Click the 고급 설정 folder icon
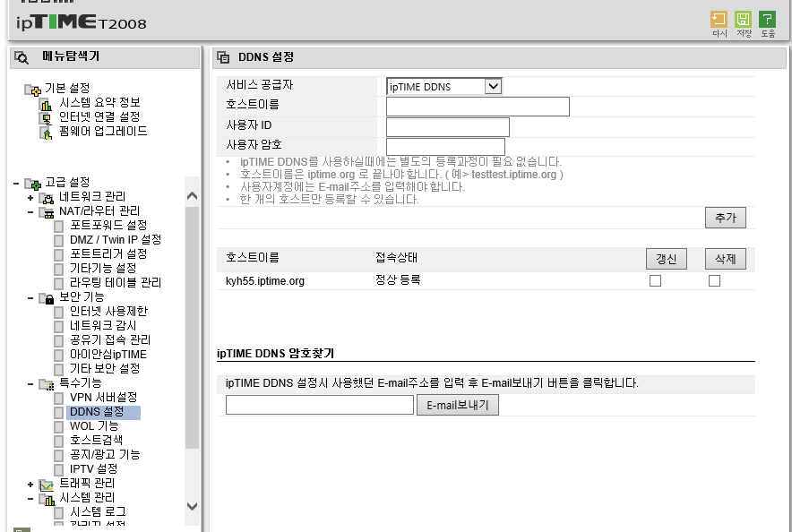The image size is (792, 532). click(33, 184)
